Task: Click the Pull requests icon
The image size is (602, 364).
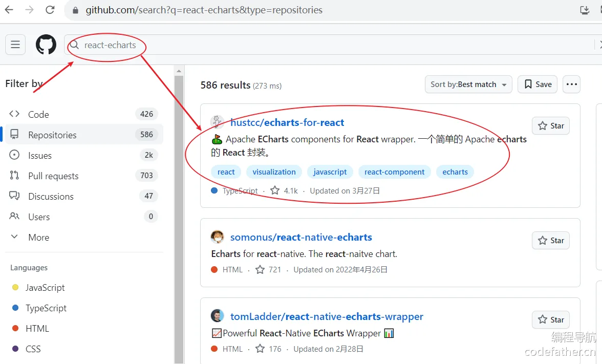Action: [14, 176]
